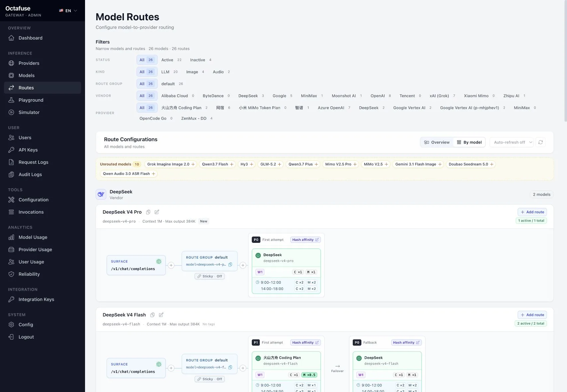Image resolution: width=567 pixels, height=392 pixels.
Task: Toggle Sticky Off for DeepSeek V4 Flash
Action: click(x=210, y=379)
